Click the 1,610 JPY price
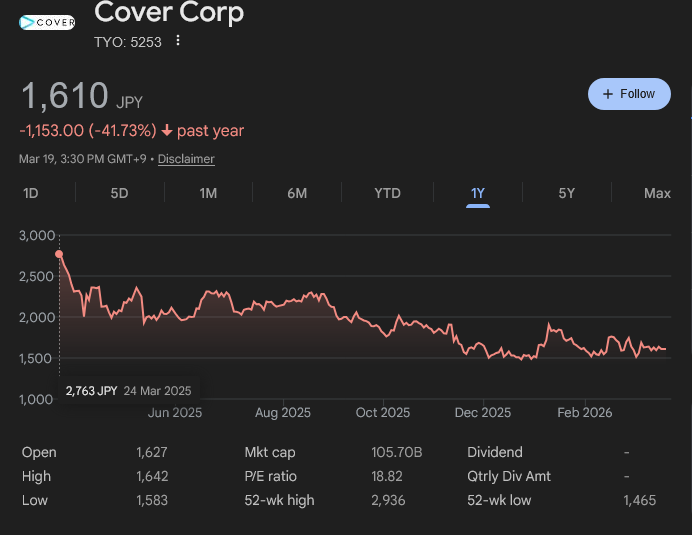This screenshot has width=692, height=535. [x=82, y=95]
